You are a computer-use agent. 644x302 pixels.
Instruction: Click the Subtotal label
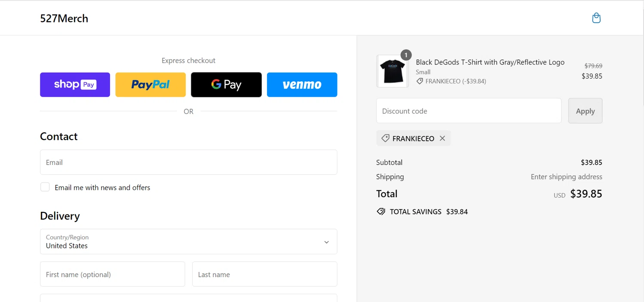pyautogui.click(x=389, y=162)
